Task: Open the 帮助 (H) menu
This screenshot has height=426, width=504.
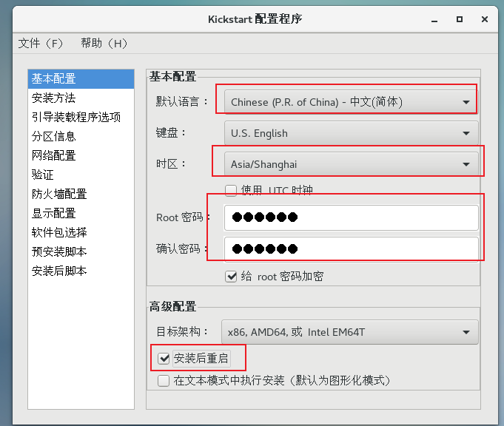Action: pyautogui.click(x=104, y=44)
